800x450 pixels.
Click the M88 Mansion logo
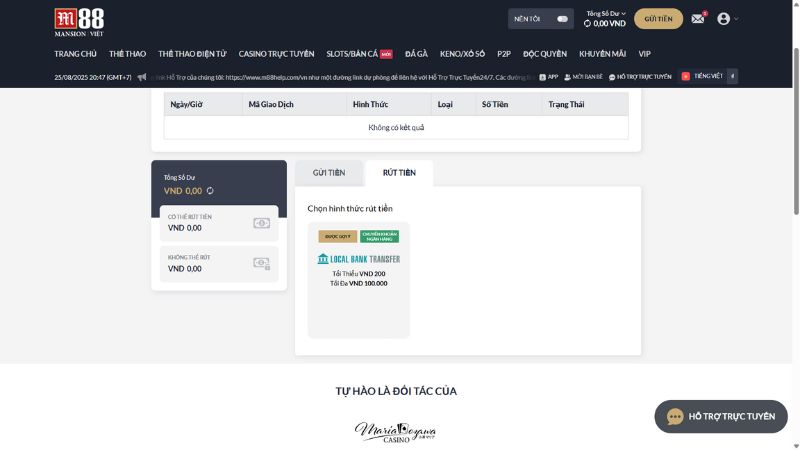coord(79,22)
